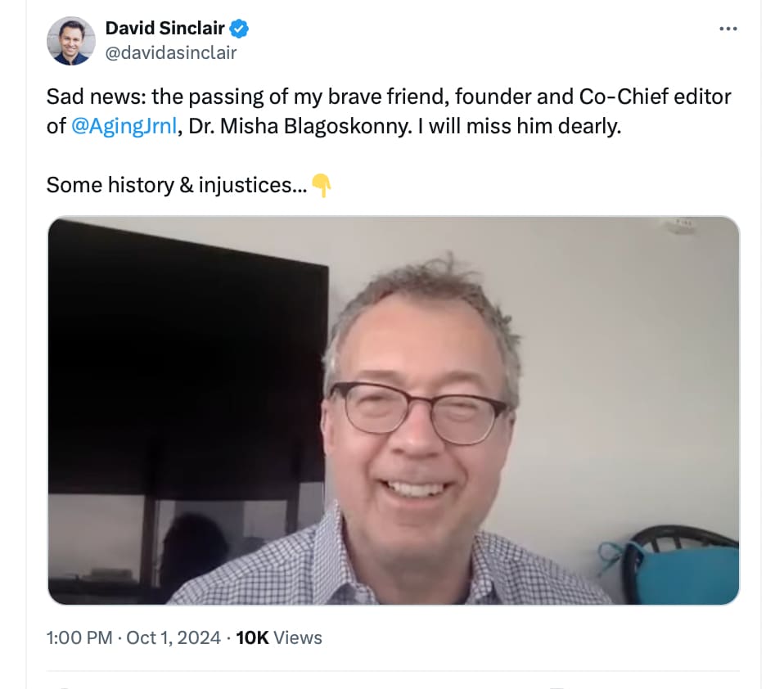This screenshot has width=784, height=689.
Task: Open the @davidasinclair handle
Action: click(x=171, y=52)
